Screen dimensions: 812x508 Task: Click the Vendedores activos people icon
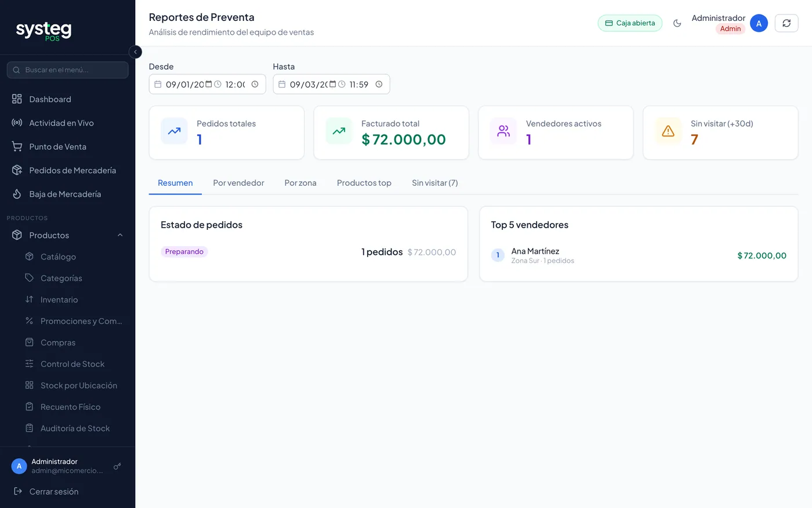pos(503,131)
